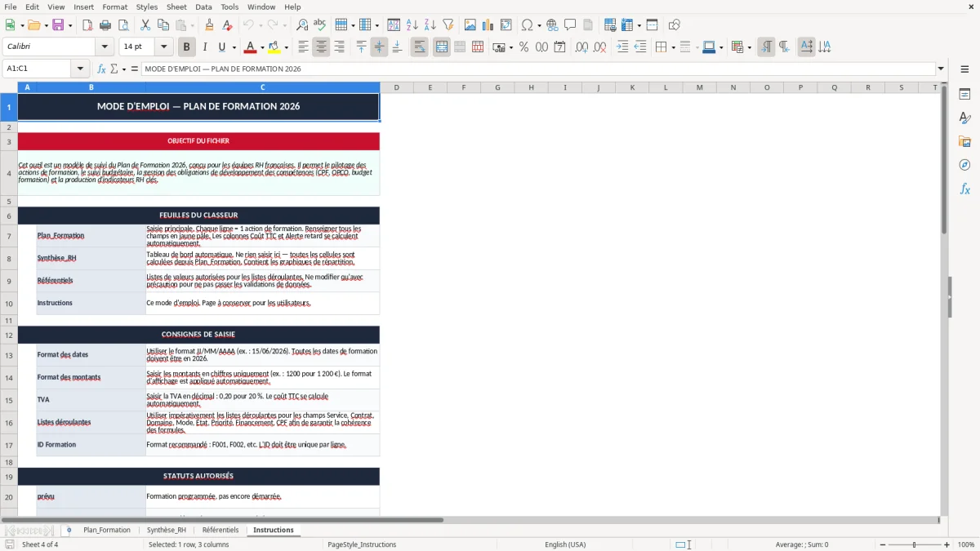The height and width of the screenshot is (551, 980).
Task: Open sidebar Styles deck
Action: 964,118
